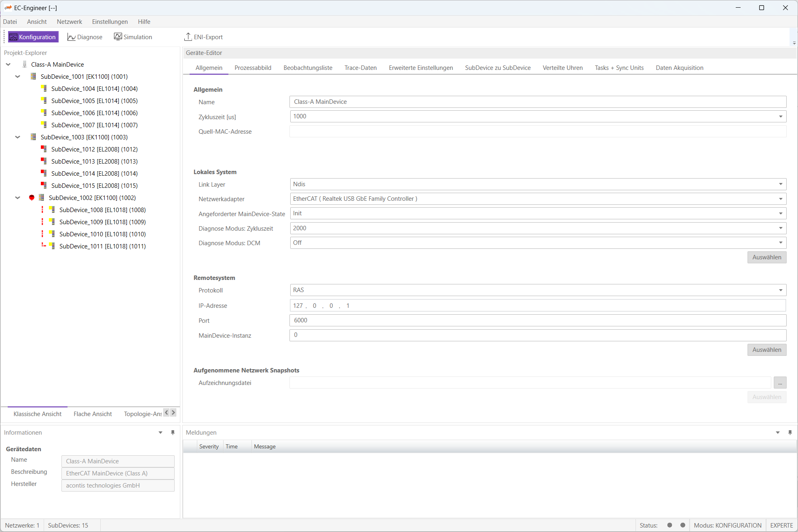Pin the Meldungen panel

click(790, 433)
